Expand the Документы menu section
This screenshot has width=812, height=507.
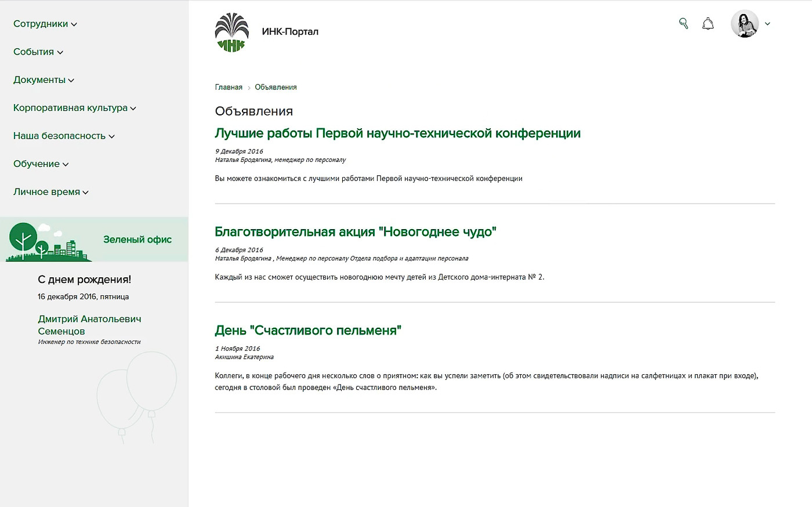[x=41, y=79]
